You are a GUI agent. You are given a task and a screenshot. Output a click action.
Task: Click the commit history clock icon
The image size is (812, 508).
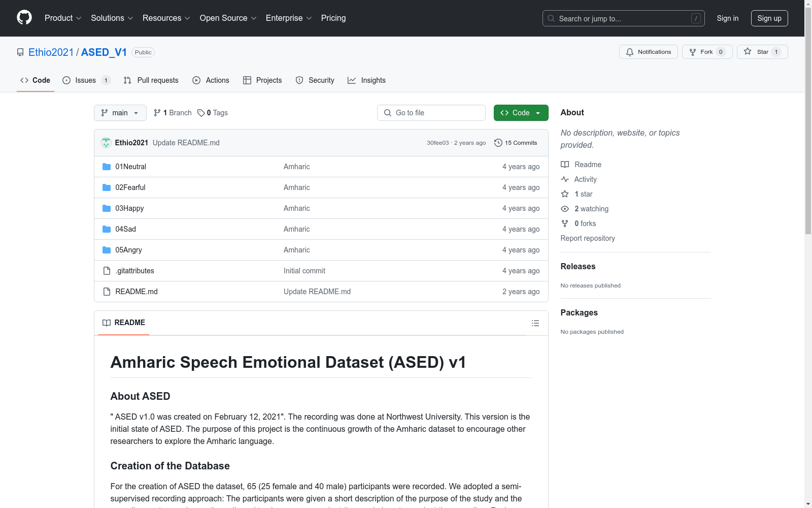(498, 143)
